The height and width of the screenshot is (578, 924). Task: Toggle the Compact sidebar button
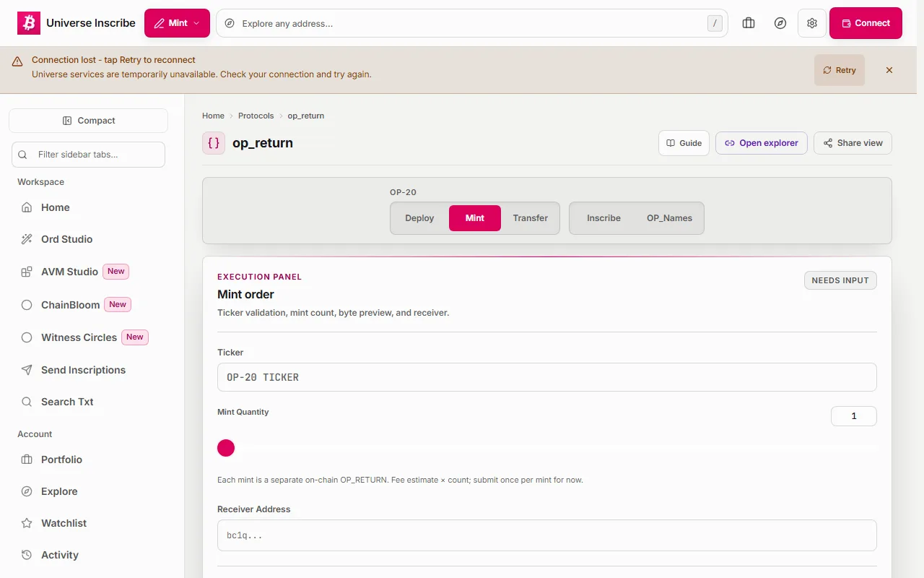[88, 121]
